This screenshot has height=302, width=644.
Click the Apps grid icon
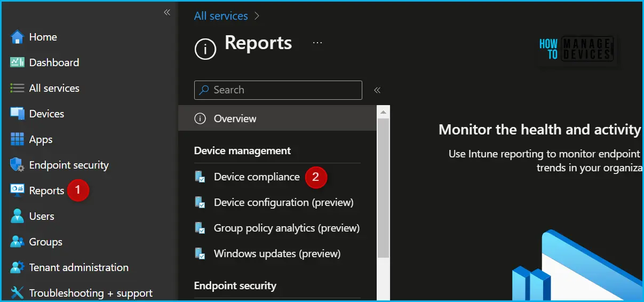point(17,139)
